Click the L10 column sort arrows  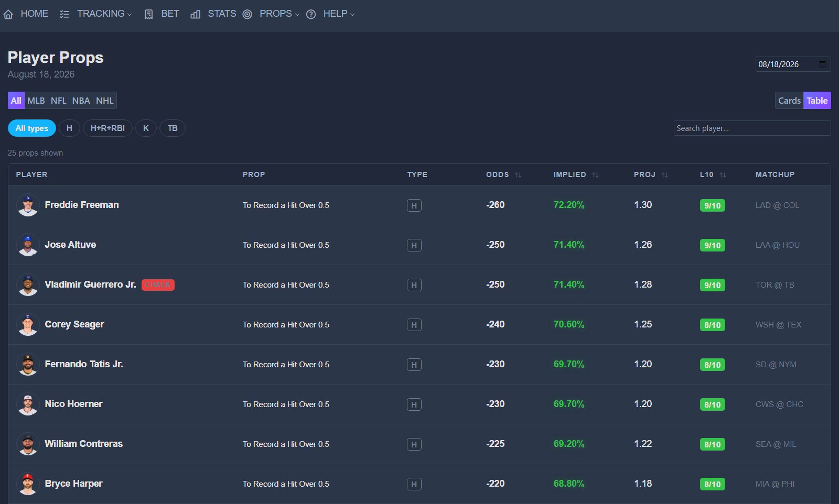coord(723,175)
